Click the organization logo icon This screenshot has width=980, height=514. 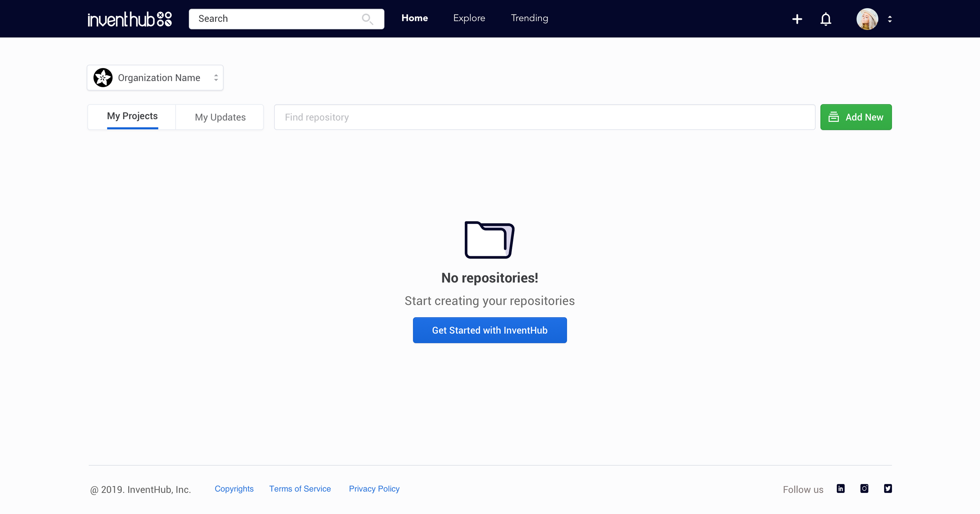pyautogui.click(x=103, y=78)
